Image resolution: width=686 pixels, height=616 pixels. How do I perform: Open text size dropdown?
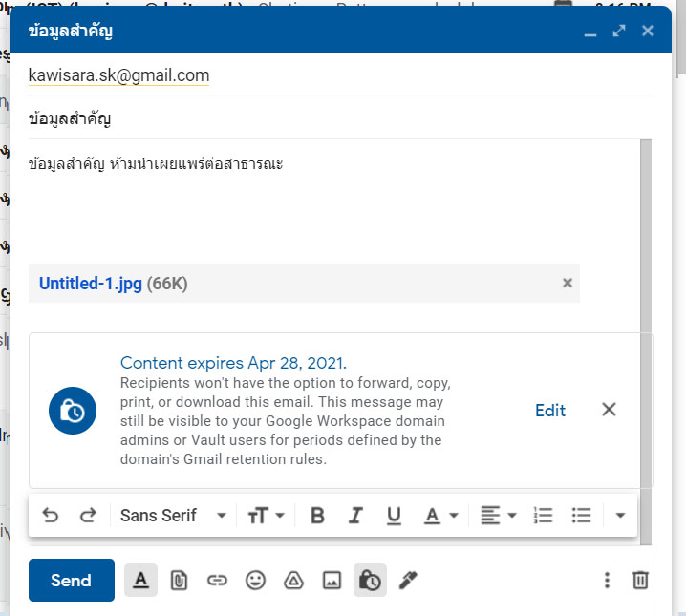(x=267, y=516)
